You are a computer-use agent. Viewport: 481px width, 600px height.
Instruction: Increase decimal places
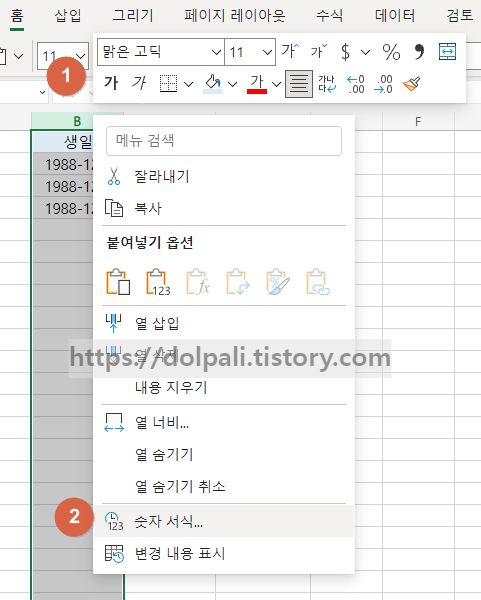pyautogui.click(x=356, y=84)
